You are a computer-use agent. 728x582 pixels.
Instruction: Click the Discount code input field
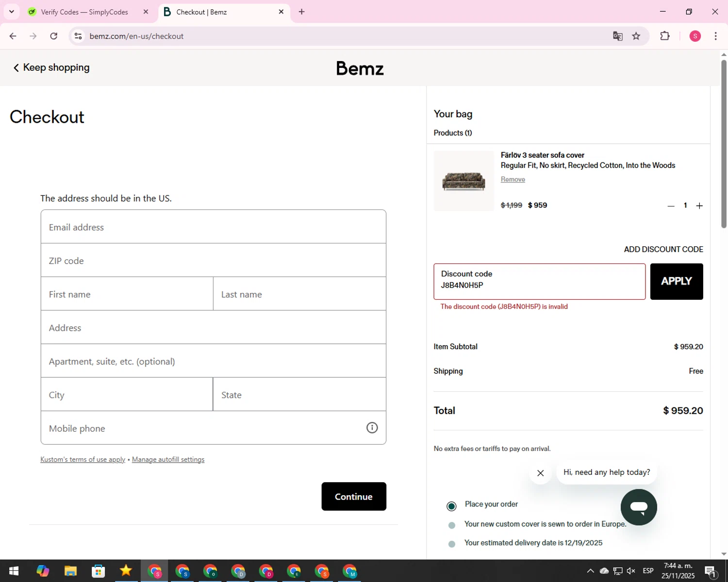pyautogui.click(x=539, y=281)
